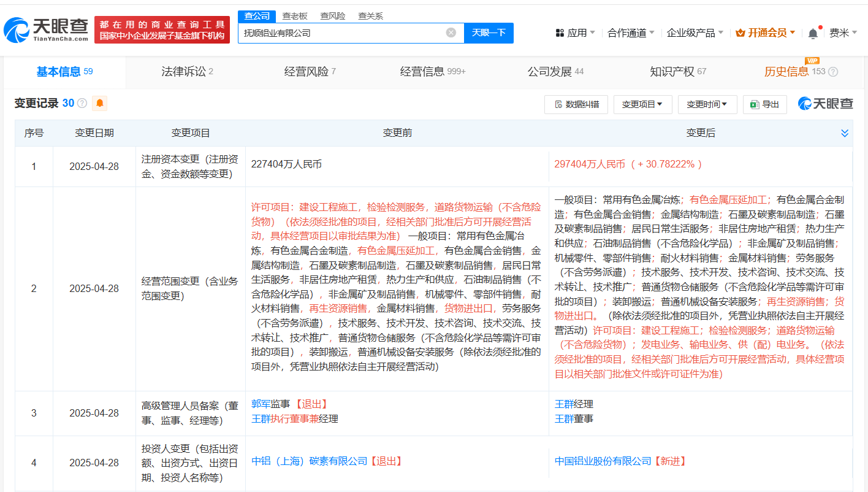Open 王群 link beside 经理 in 变更后

click(x=564, y=404)
